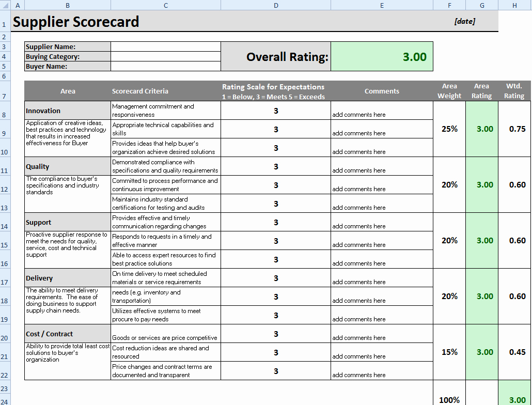Select column D header
The image size is (532, 405).
pyautogui.click(x=276, y=5)
